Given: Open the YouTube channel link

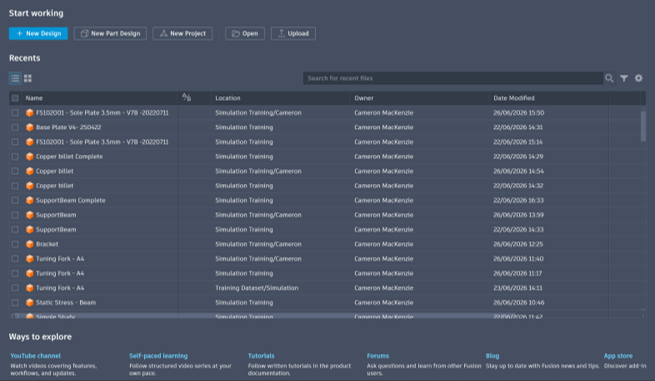Looking at the screenshot, I should pos(36,356).
